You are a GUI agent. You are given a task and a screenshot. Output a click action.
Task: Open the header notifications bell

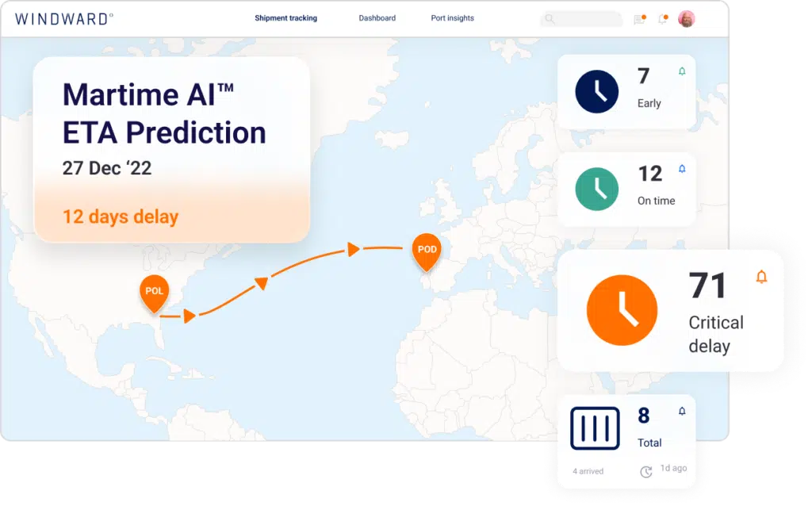click(x=662, y=20)
